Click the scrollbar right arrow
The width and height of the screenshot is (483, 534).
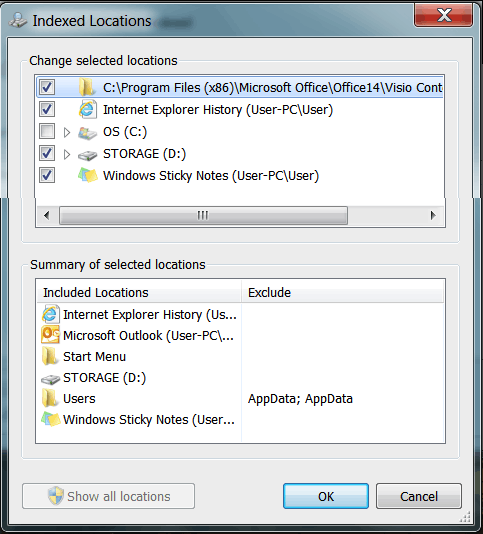coord(433,215)
